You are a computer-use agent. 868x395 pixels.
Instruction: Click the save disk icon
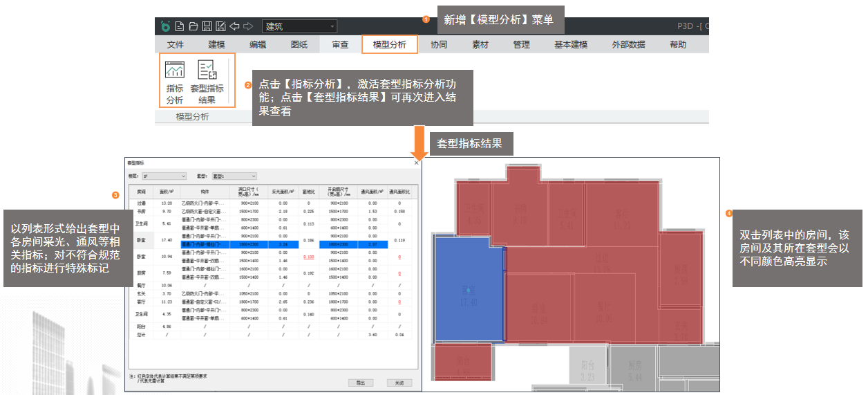(x=207, y=27)
